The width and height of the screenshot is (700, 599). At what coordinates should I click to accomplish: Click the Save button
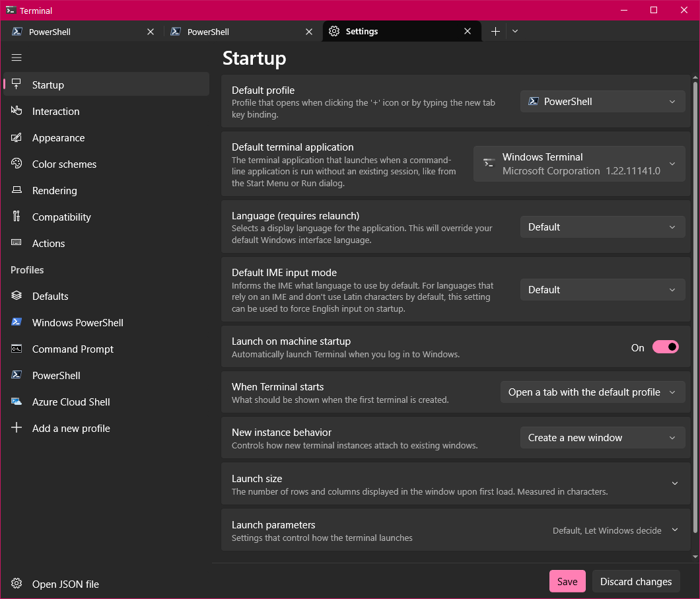[x=567, y=581]
